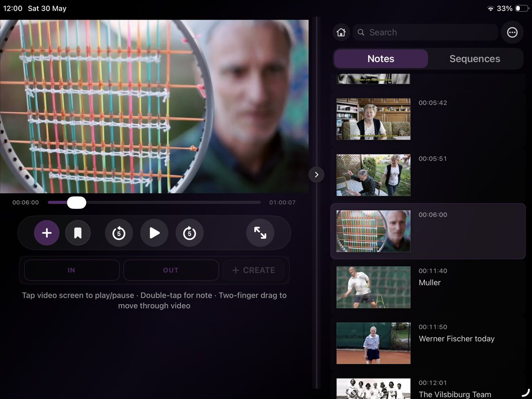Skip forward five seconds with the right 5 button

[189, 233]
